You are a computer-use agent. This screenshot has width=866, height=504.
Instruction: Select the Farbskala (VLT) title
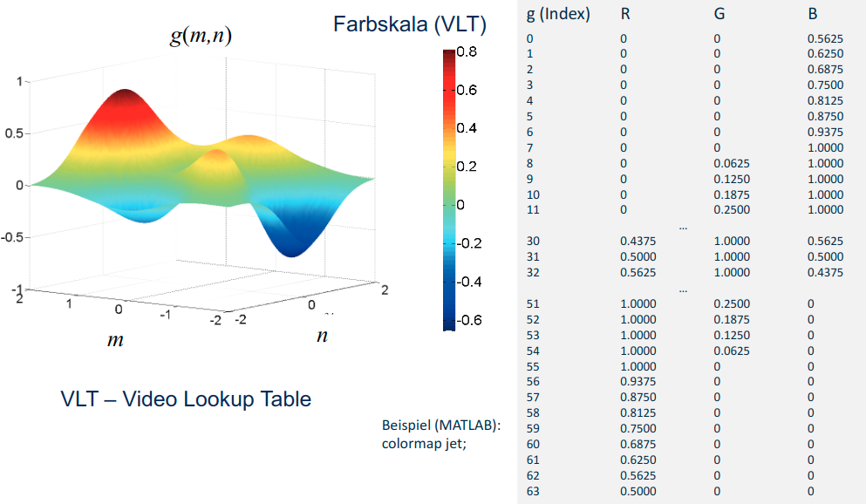[x=409, y=24]
